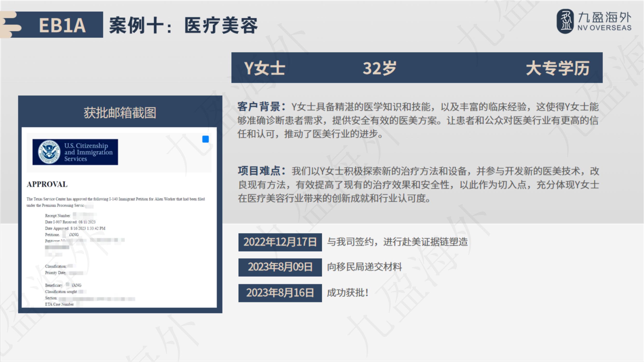Click the 客户背景 heading
644x362 pixels.
coord(262,107)
